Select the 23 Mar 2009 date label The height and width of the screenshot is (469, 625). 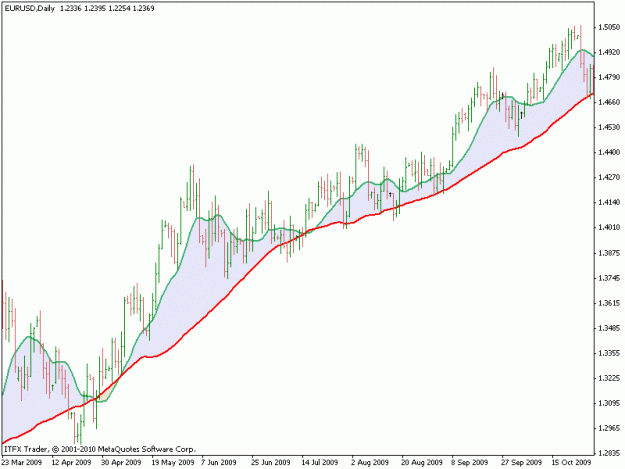tap(22, 463)
